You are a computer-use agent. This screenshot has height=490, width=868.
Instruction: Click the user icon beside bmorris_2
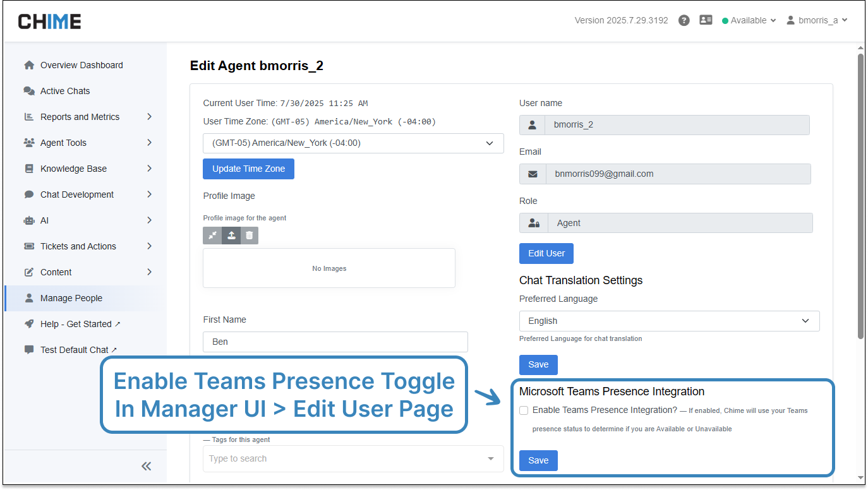pos(532,125)
